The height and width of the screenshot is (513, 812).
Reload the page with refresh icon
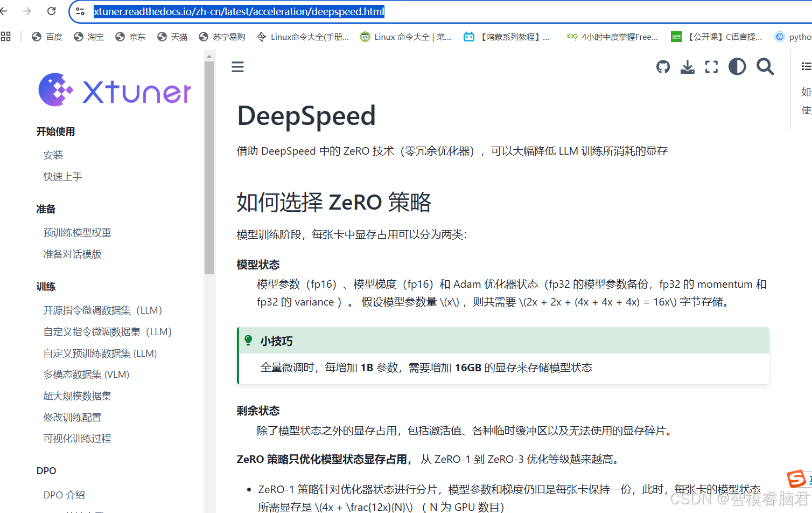pyautogui.click(x=52, y=11)
